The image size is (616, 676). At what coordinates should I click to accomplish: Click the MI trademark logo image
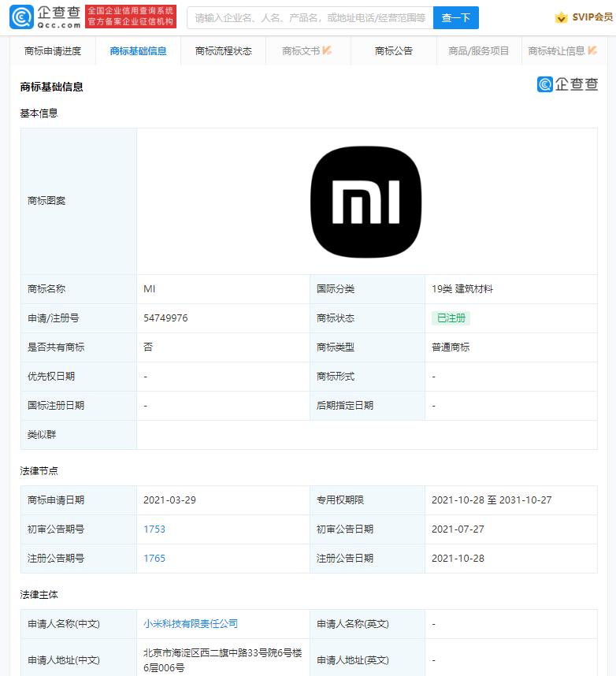tap(366, 202)
